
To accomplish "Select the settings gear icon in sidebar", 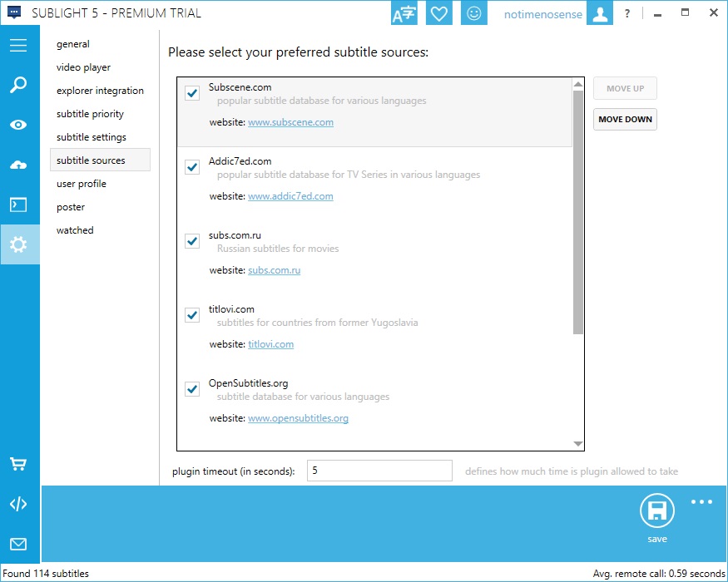I will point(18,244).
